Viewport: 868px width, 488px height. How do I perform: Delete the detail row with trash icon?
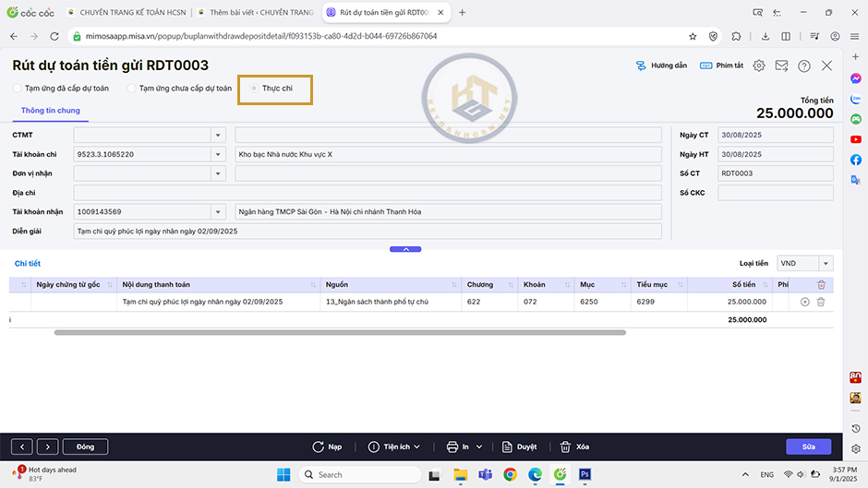[821, 302]
